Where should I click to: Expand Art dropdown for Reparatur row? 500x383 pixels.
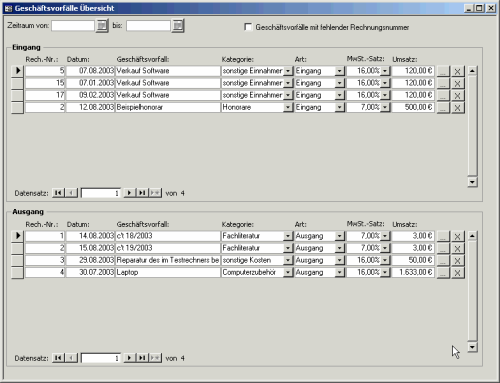tap(339, 260)
